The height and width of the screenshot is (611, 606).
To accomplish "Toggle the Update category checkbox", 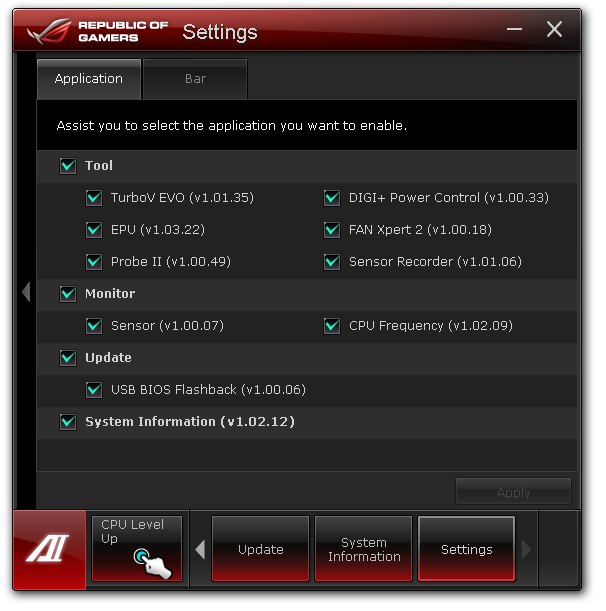I will [x=68, y=358].
